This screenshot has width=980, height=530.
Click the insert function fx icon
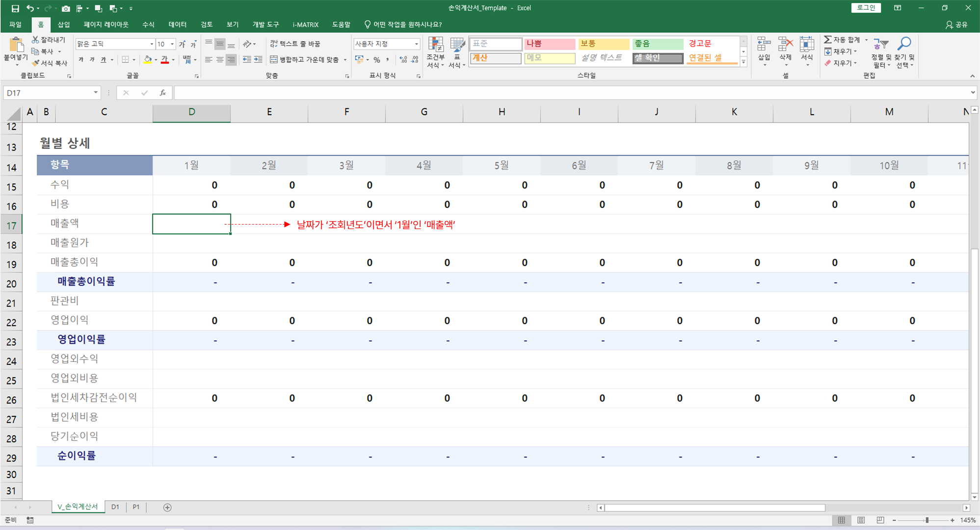coord(162,93)
